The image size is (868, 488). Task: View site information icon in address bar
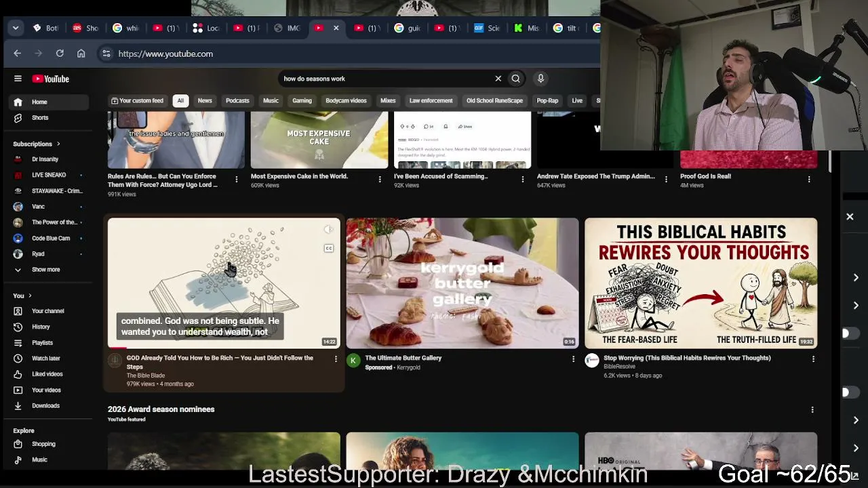coord(106,54)
